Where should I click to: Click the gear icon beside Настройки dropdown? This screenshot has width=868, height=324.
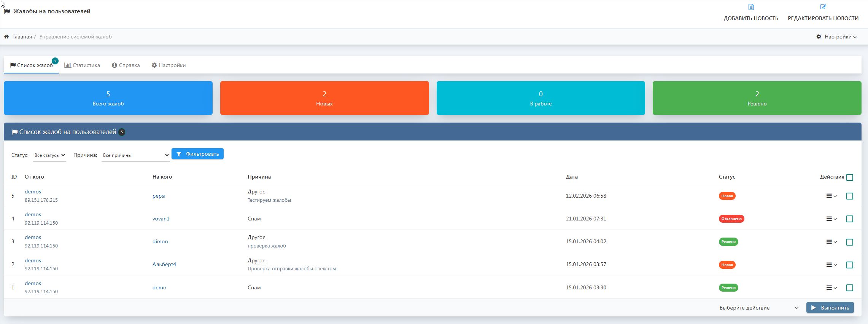(x=819, y=37)
